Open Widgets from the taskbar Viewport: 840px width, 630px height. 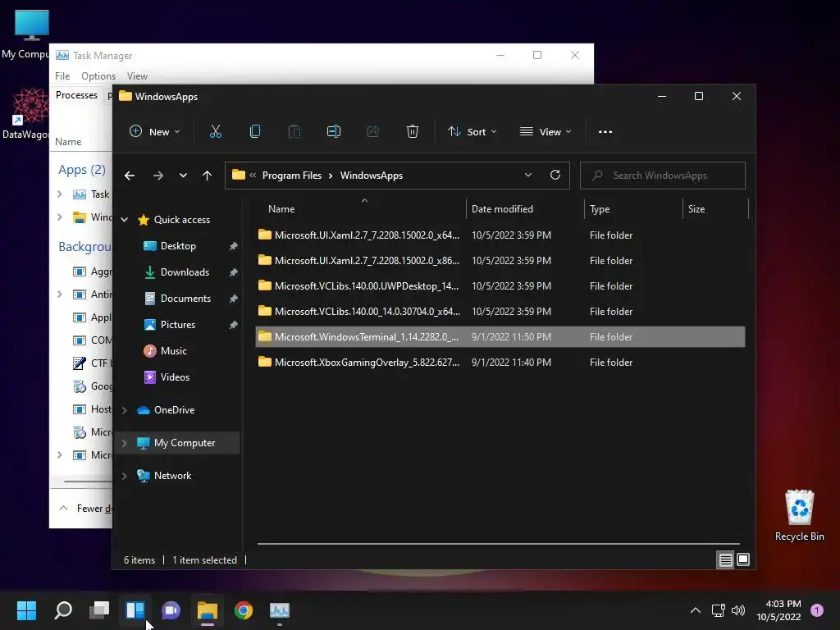tap(135, 610)
